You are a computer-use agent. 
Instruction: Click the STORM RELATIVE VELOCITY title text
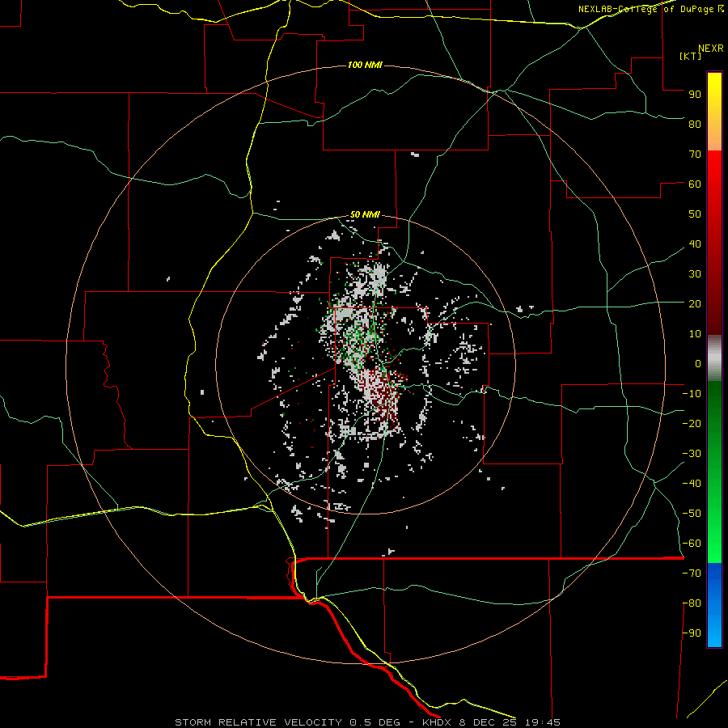[259, 722]
